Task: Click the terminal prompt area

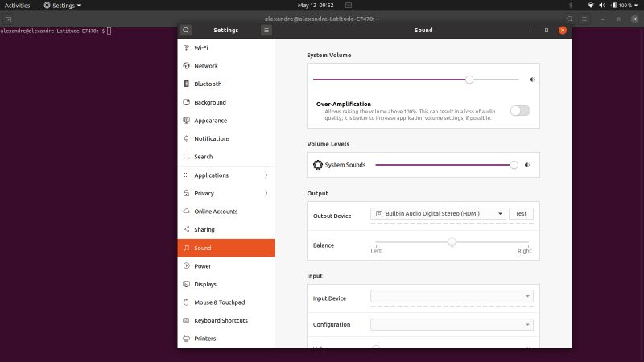Action: tap(56, 31)
